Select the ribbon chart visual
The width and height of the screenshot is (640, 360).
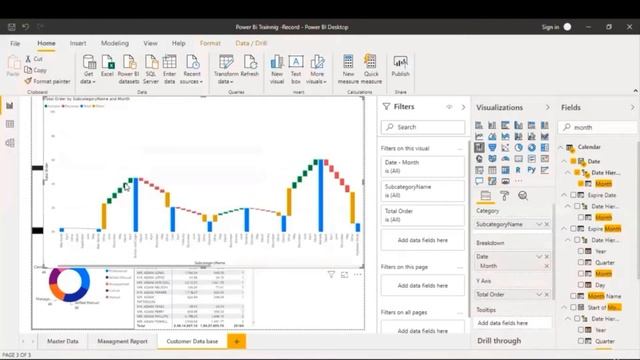click(x=544, y=136)
